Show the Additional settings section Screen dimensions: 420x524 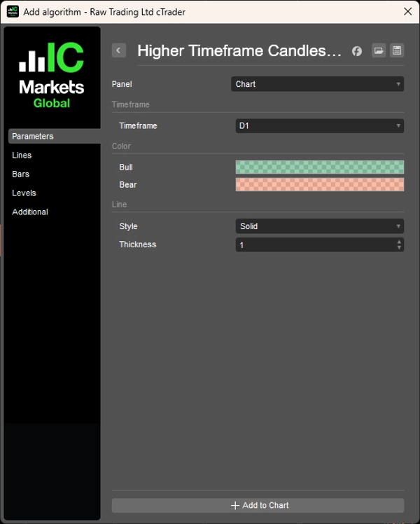click(30, 212)
